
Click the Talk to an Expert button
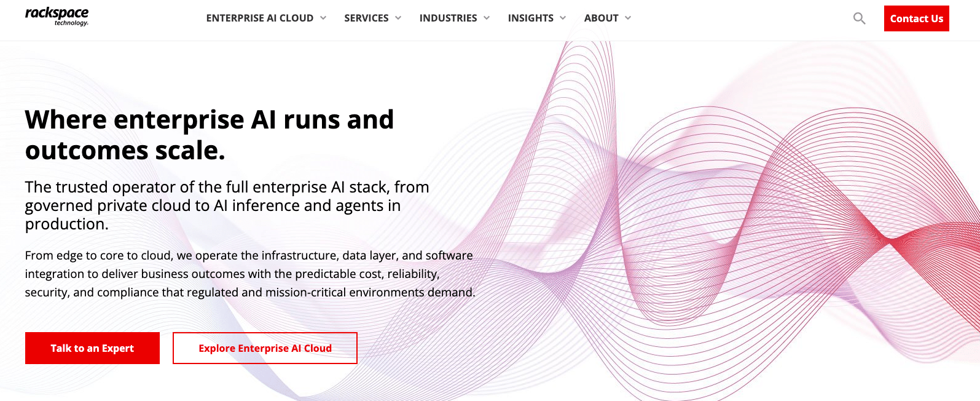[x=92, y=348]
